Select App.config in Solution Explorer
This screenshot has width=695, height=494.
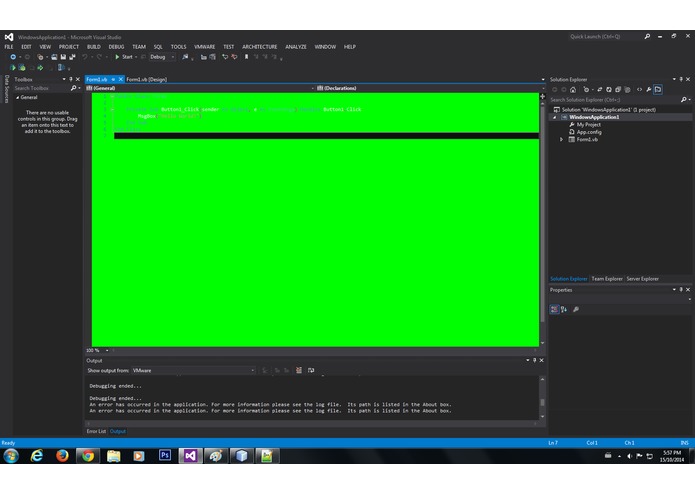coord(589,132)
